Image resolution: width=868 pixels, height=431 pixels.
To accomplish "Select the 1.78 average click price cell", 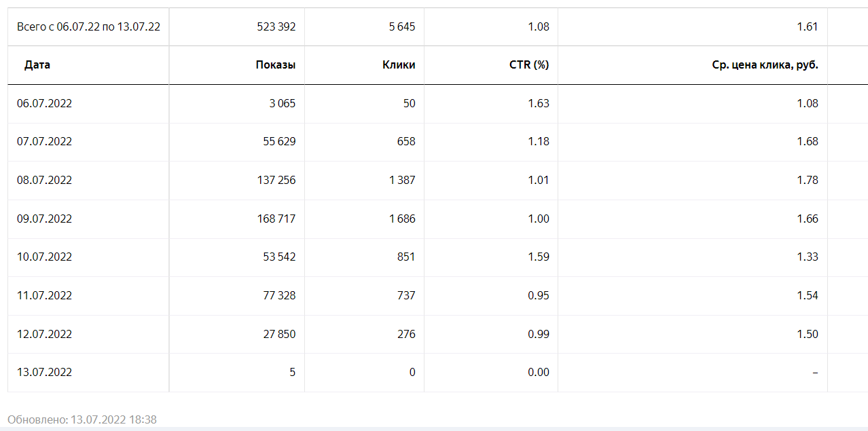I will click(808, 181).
